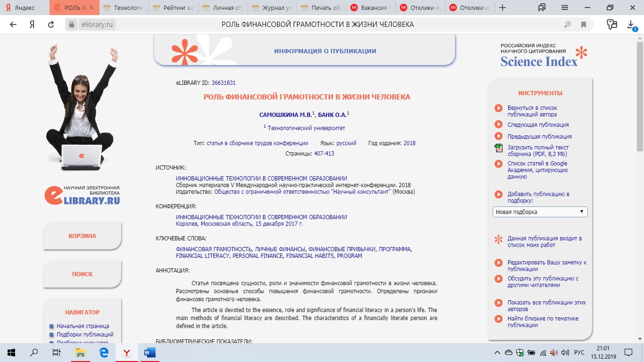Viewport: 644px width, 362px height.
Task: Click orange arrow beside Google Академия list
Action: coord(498,164)
